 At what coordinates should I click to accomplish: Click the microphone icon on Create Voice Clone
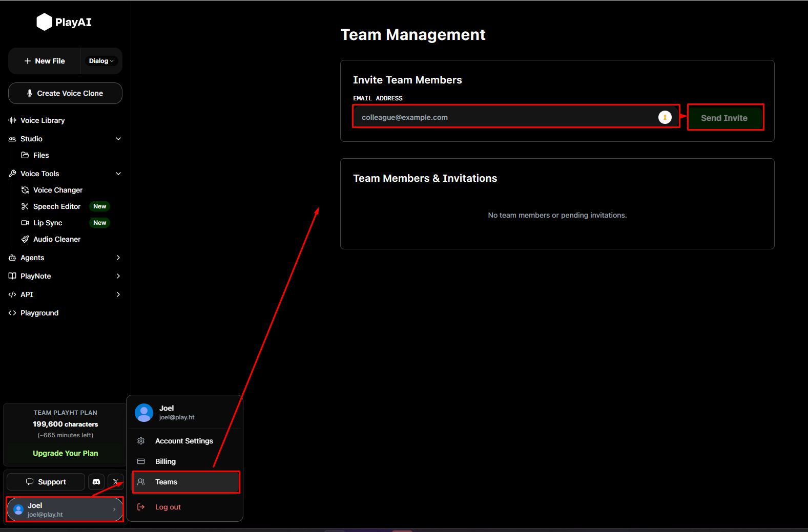click(x=30, y=93)
